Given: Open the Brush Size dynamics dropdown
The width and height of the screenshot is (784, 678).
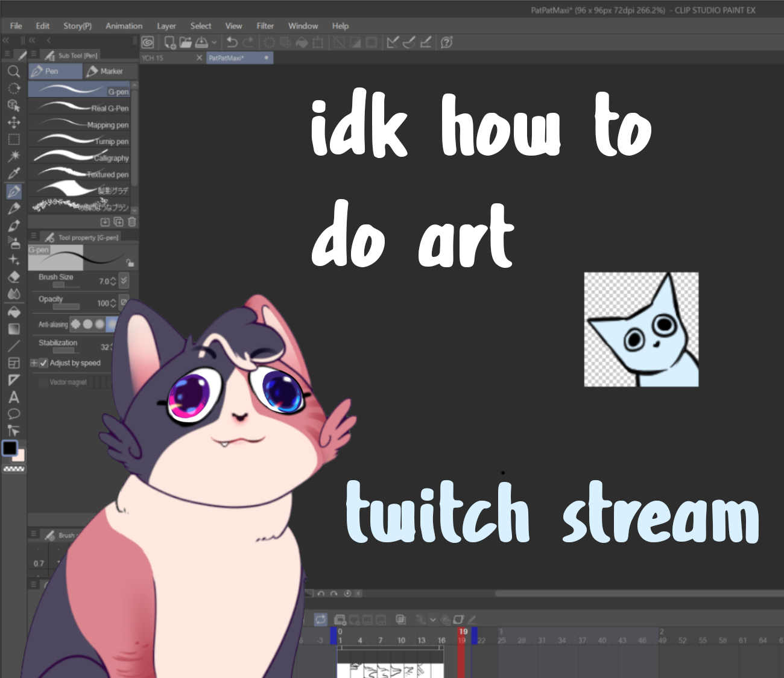Looking at the screenshot, I should pos(124,280).
